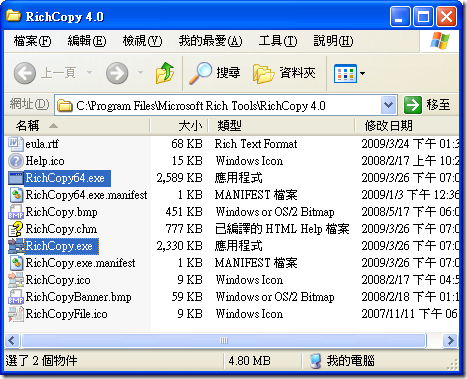The image size is (467, 379).
Task: Sort by Type (類型) column header
Action: 281,126
